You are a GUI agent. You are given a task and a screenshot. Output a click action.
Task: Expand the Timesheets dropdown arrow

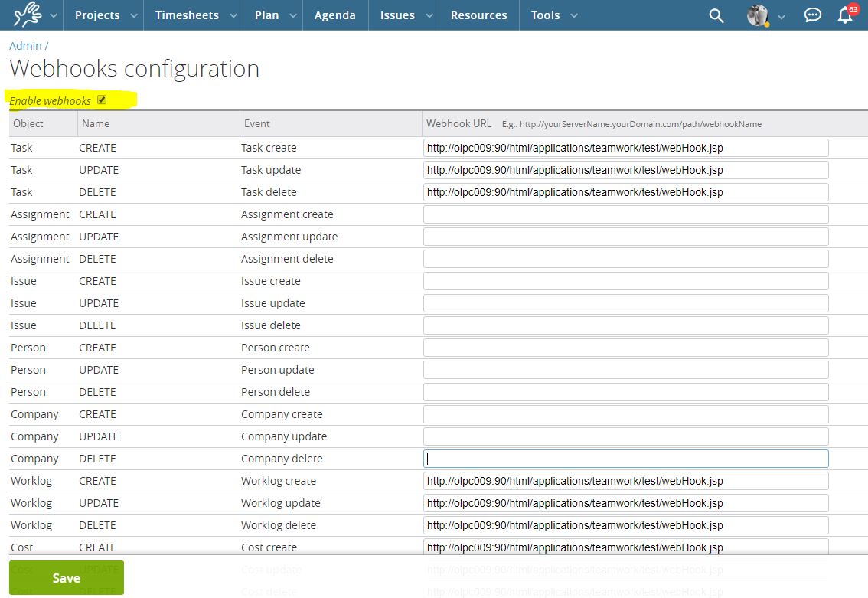tap(233, 15)
